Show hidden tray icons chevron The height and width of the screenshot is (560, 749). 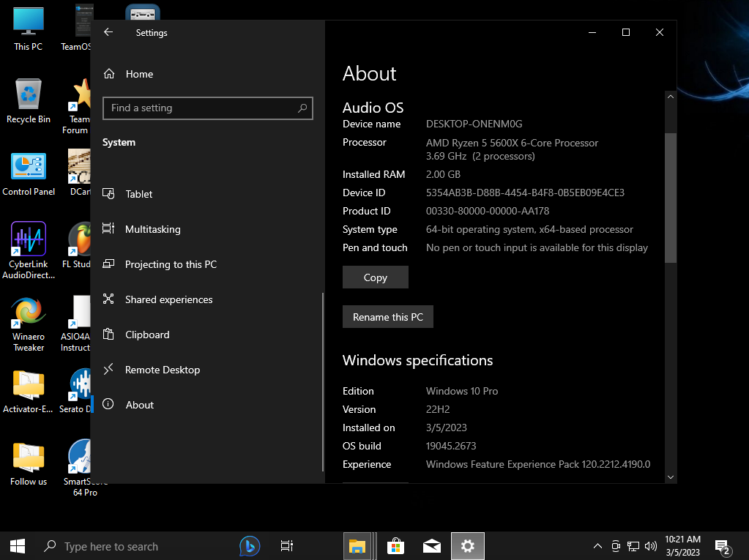coord(597,545)
